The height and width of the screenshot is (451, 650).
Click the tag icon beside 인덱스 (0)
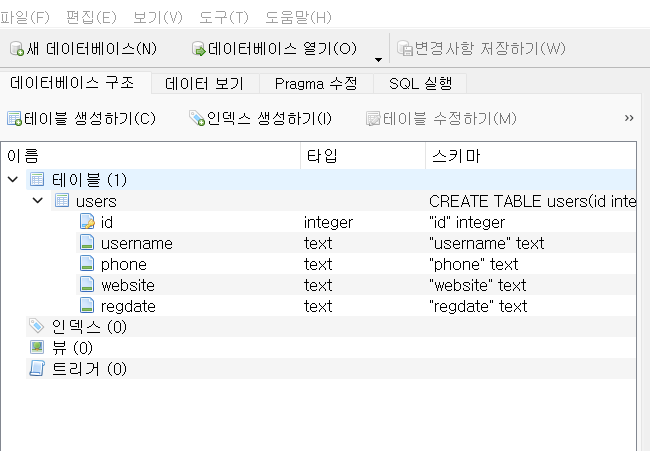(36, 326)
